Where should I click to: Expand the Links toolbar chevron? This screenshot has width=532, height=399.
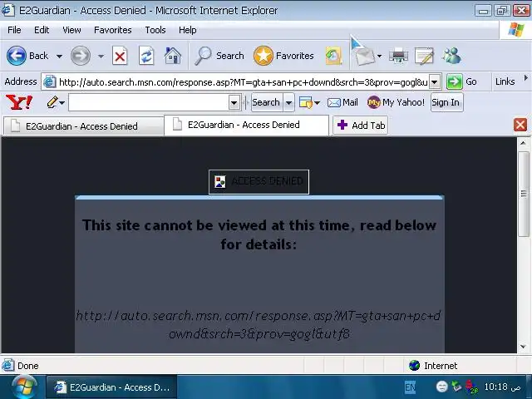(526, 77)
